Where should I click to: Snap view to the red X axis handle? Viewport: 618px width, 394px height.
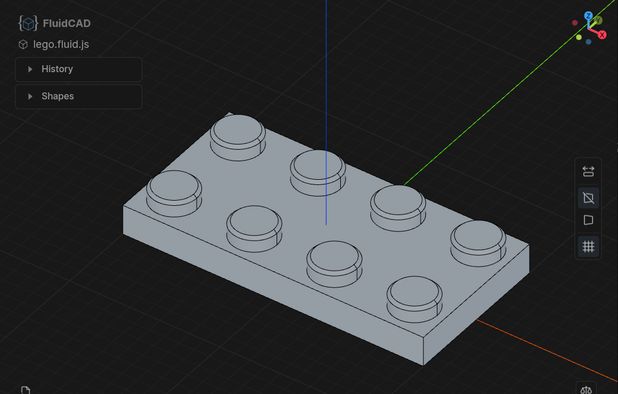pyautogui.click(x=602, y=35)
